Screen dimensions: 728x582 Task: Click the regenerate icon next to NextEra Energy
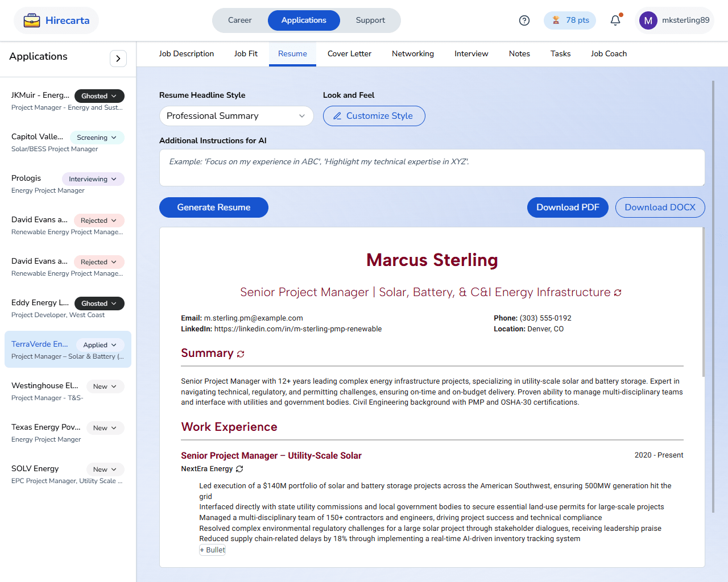coord(239,469)
